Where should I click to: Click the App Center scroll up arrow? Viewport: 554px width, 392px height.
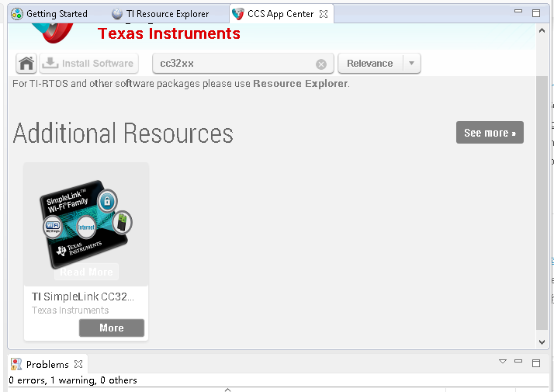pos(542,31)
